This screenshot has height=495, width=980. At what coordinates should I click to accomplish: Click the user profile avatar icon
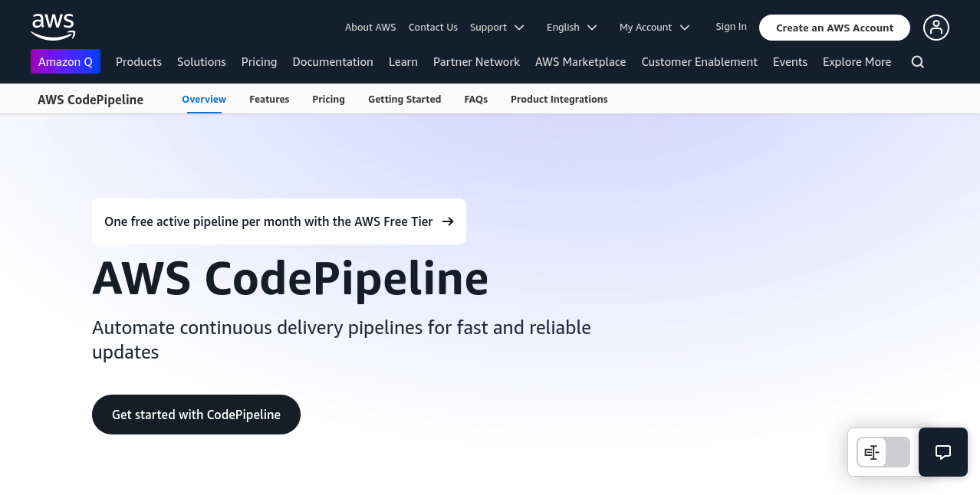[936, 28]
